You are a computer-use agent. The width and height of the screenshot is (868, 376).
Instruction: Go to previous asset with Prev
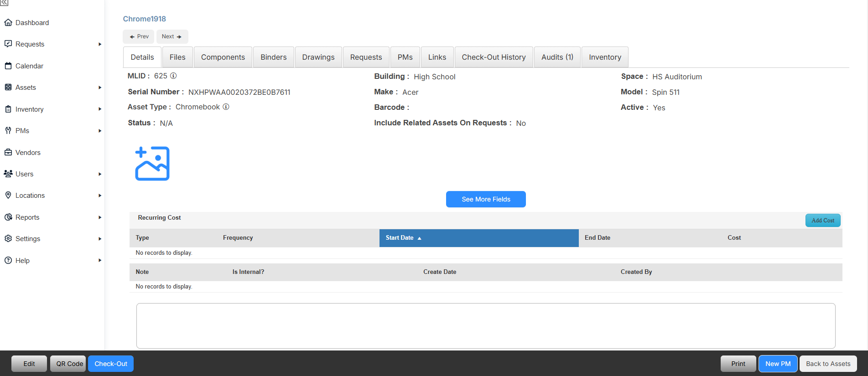coord(139,36)
